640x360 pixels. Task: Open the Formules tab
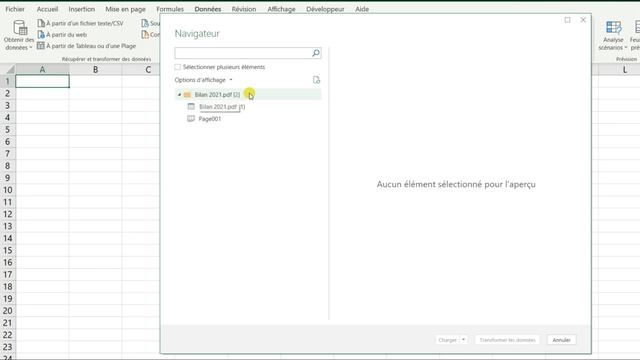170,9
